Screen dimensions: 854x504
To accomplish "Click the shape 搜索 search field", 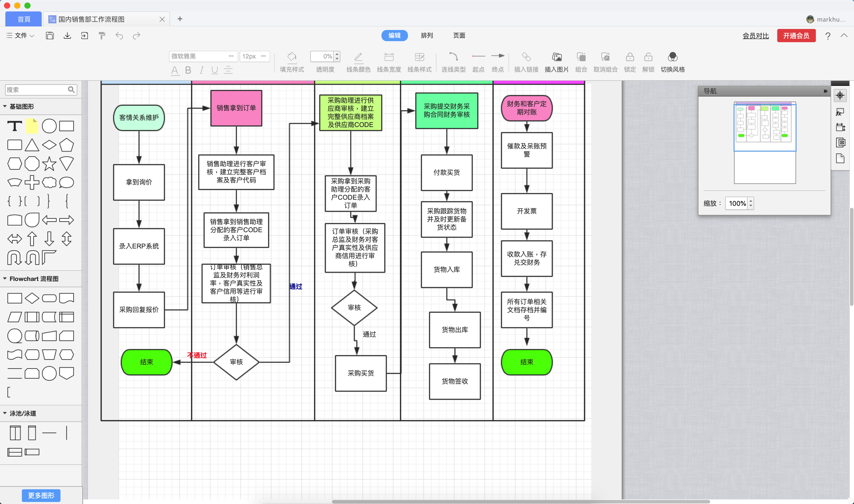I will (x=41, y=90).
